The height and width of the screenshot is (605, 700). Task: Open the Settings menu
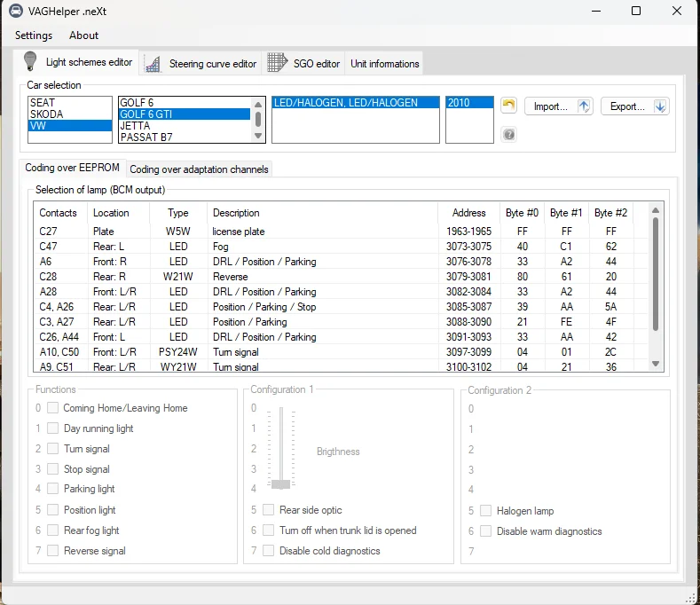tap(34, 35)
